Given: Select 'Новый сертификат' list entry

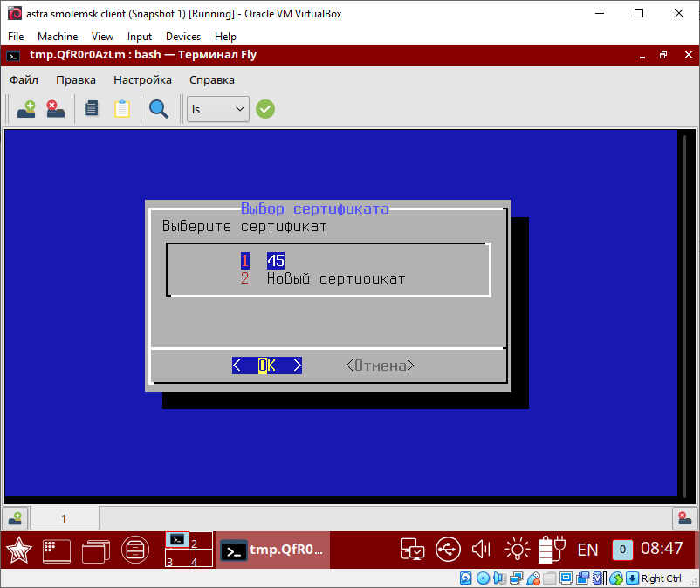Looking at the screenshot, I should pos(336,279).
